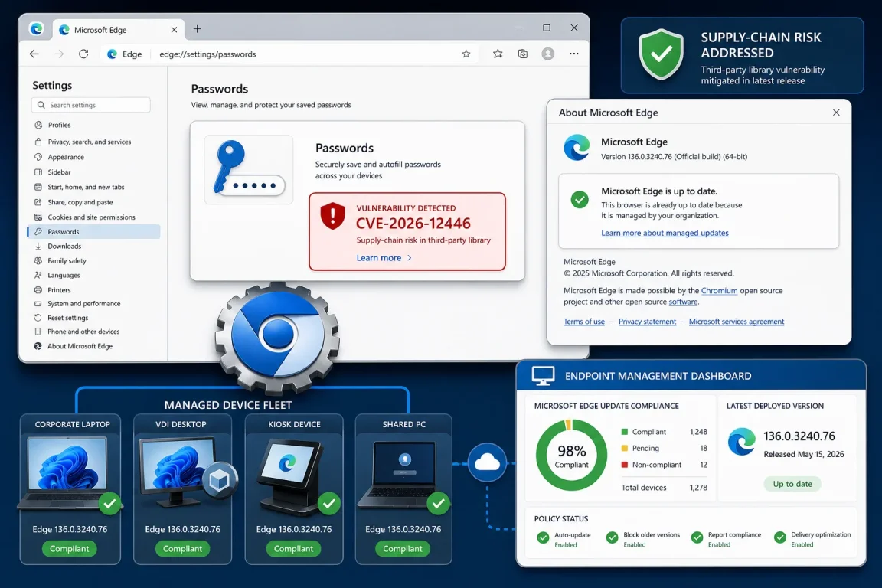
Task: Open Family safety settings
Action: coord(60,261)
